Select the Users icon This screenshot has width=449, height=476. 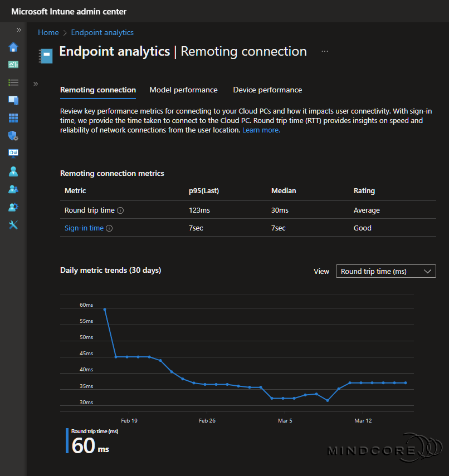pos(13,171)
